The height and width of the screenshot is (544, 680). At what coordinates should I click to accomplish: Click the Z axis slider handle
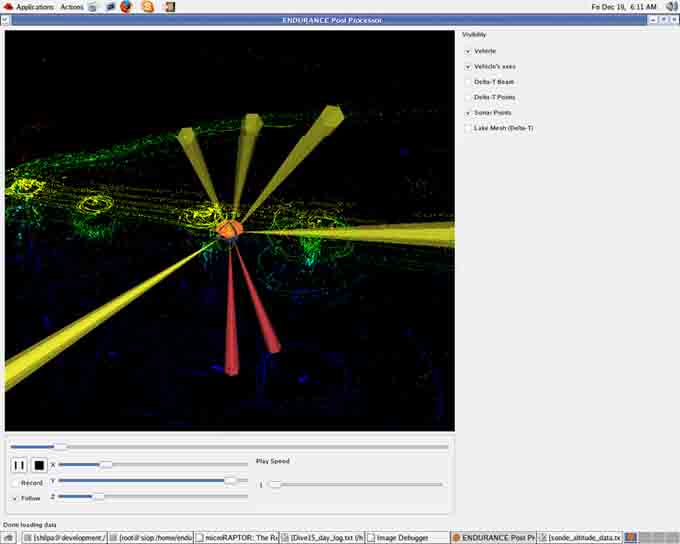tap(98, 496)
